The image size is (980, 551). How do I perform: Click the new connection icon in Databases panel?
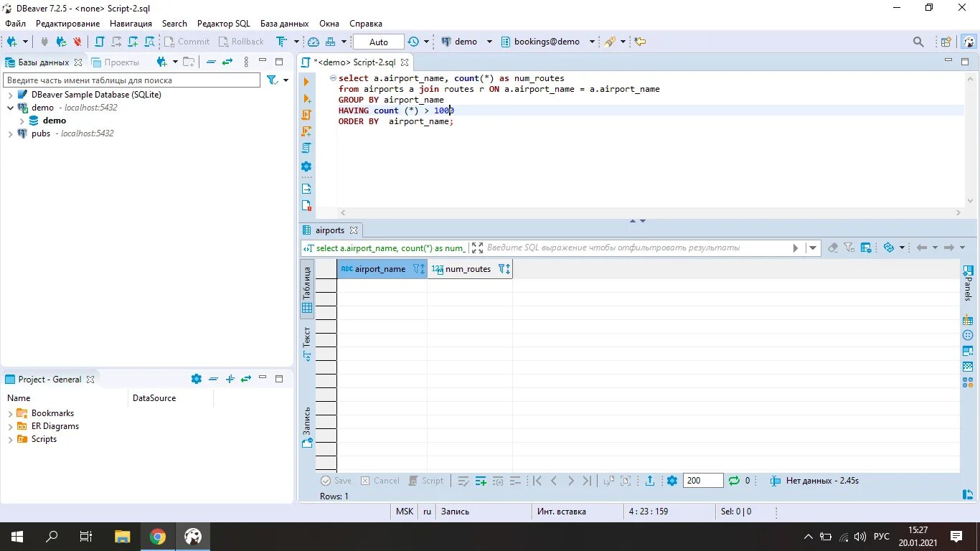[x=162, y=62]
